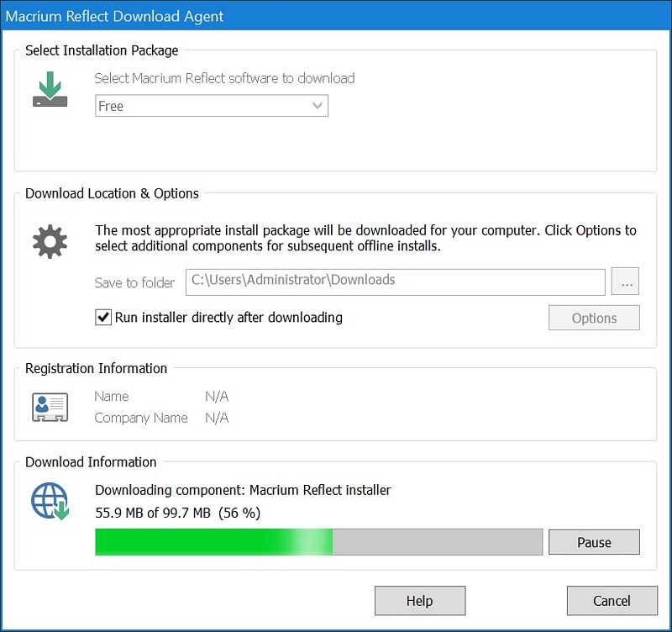Open the Free software edition dropdown
Screen dimensions: 672x632
212,106
